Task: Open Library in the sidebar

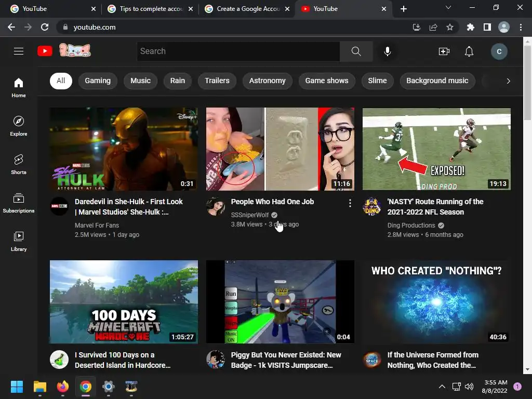Action: click(x=19, y=241)
